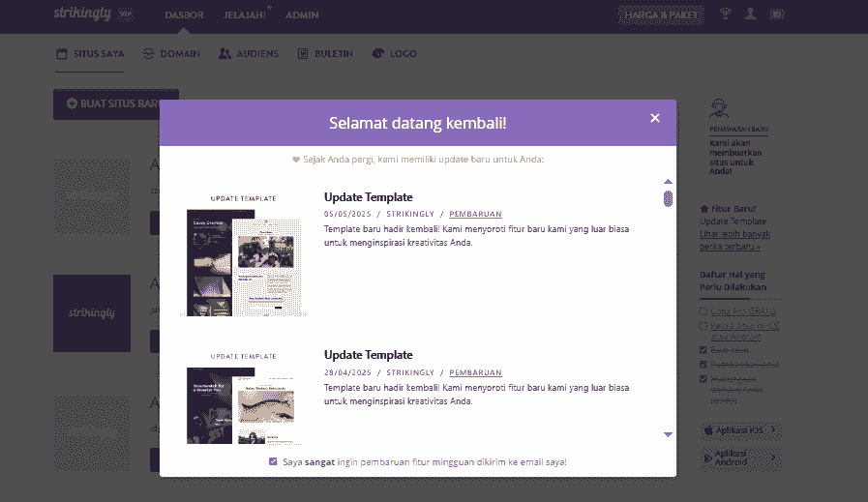Click BUAT SITUS BARU button
The width and height of the screenshot is (868, 502).
[116, 104]
